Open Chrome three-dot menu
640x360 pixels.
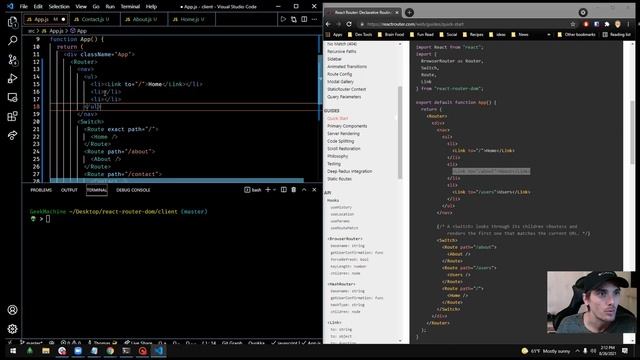(628, 24)
